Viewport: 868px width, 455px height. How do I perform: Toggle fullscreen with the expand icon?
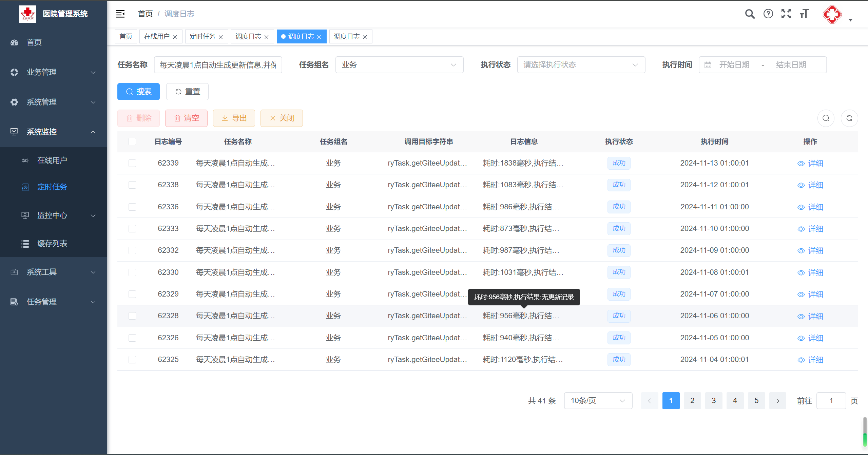tap(786, 14)
